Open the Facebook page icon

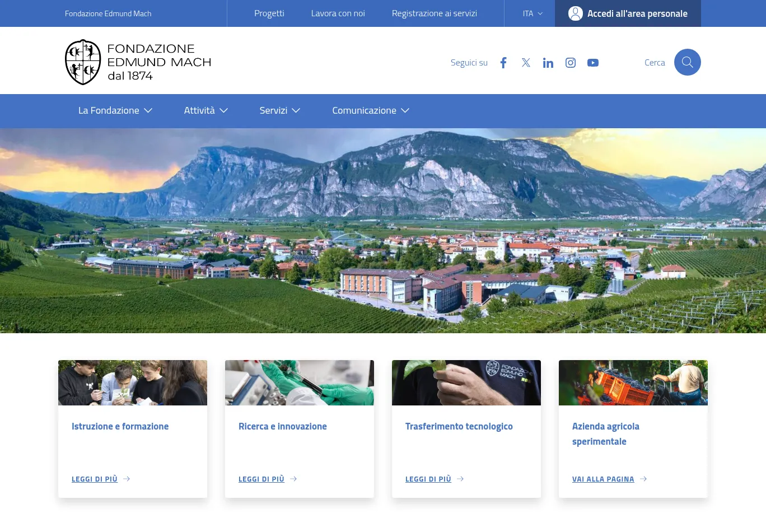pos(503,63)
